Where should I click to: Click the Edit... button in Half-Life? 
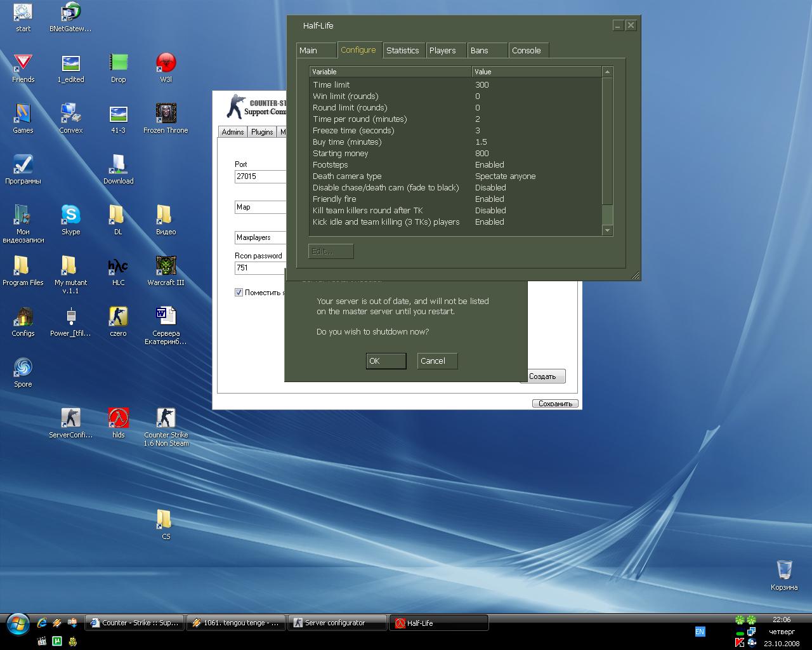pos(331,251)
